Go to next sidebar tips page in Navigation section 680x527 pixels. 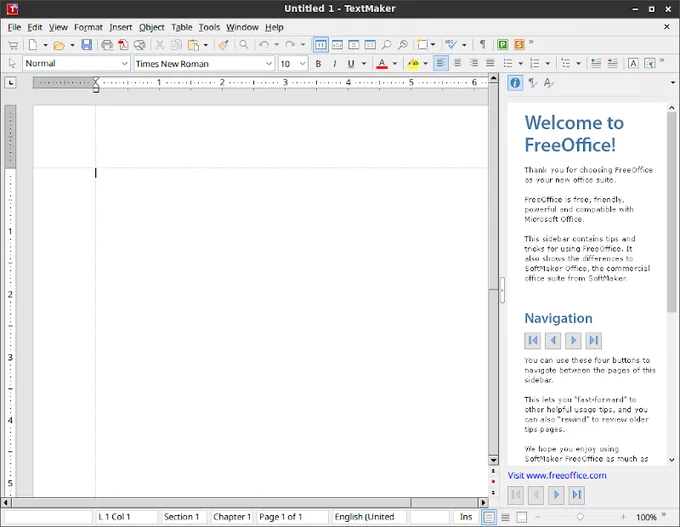[x=573, y=340]
